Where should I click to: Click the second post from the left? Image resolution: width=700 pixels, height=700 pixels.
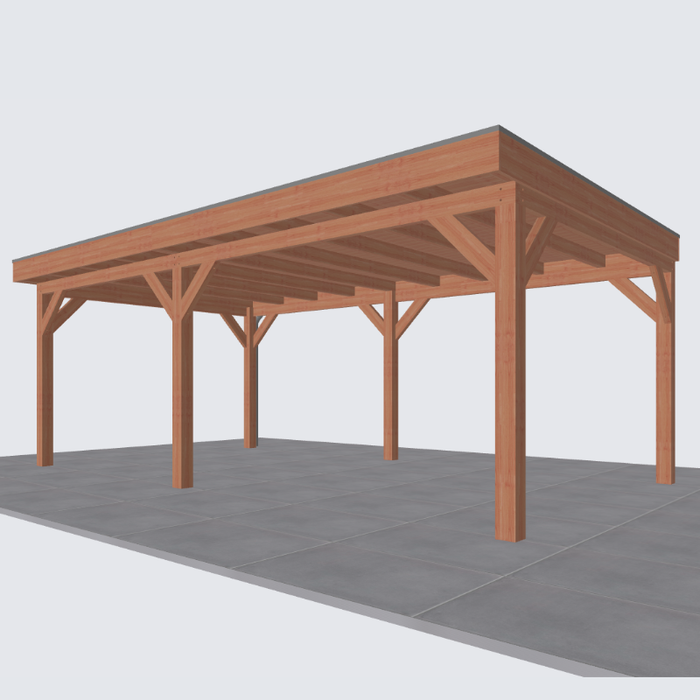click(182, 400)
